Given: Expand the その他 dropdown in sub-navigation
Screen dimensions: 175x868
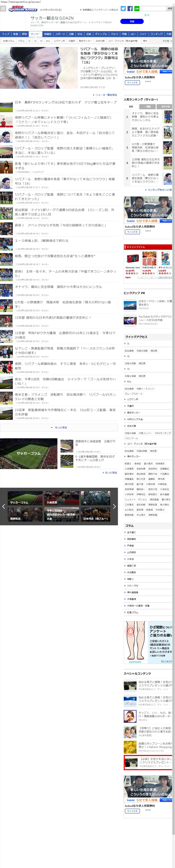Looking at the screenshot, I should tap(167, 41).
